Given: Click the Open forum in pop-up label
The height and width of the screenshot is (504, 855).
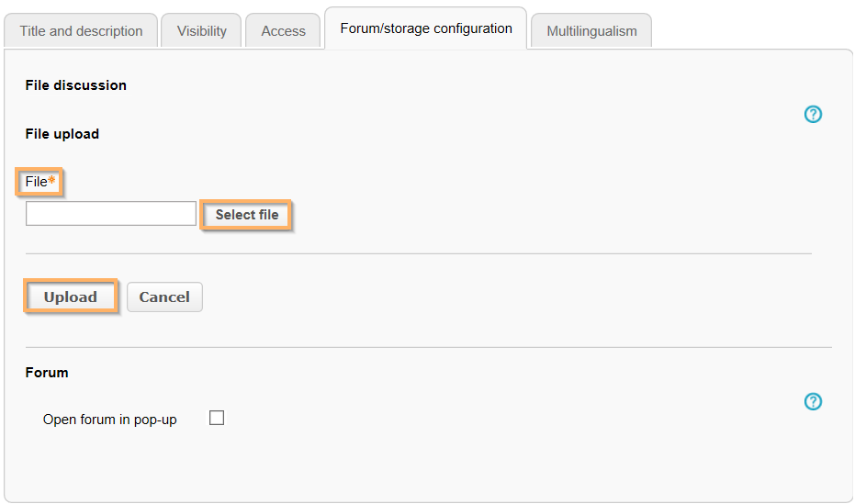Looking at the screenshot, I should (x=110, y=420).
